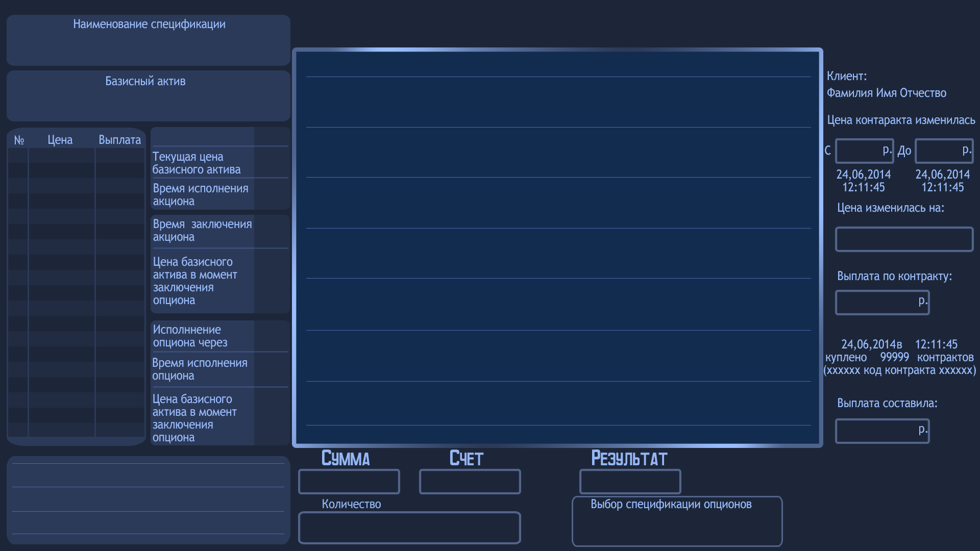Click the До price end field

(x=944, y=151)
